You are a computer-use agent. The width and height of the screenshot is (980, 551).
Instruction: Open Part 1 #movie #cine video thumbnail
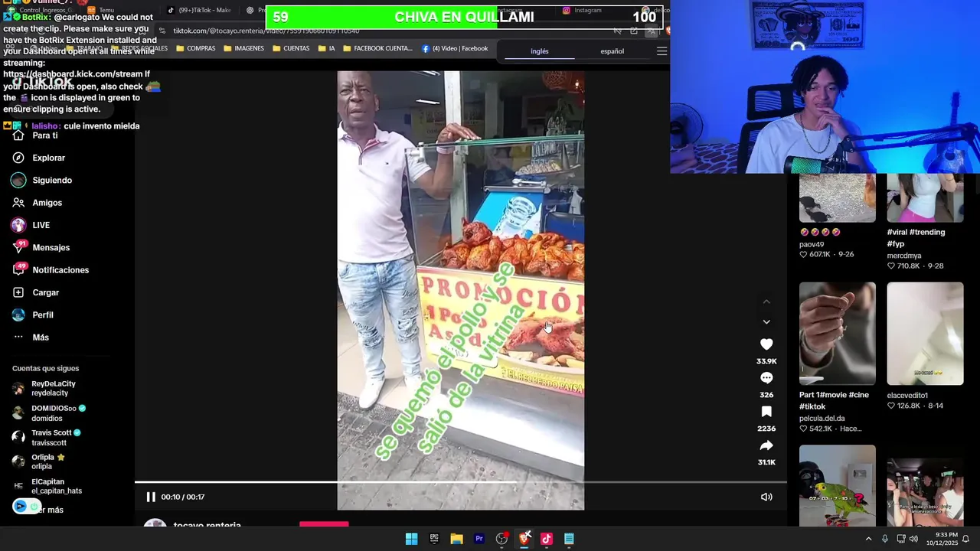click(x=837, y=333)
